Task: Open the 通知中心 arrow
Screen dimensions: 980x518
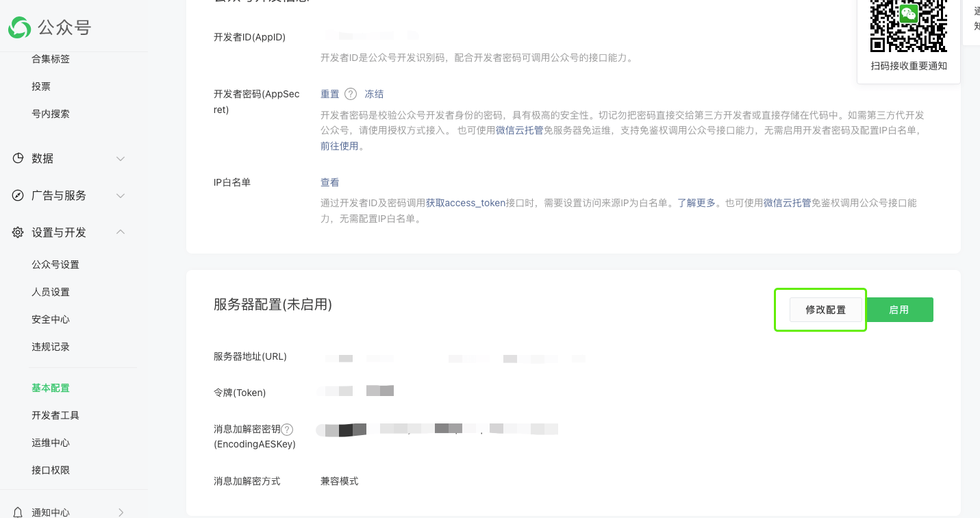Action: [x=121, y=512]
